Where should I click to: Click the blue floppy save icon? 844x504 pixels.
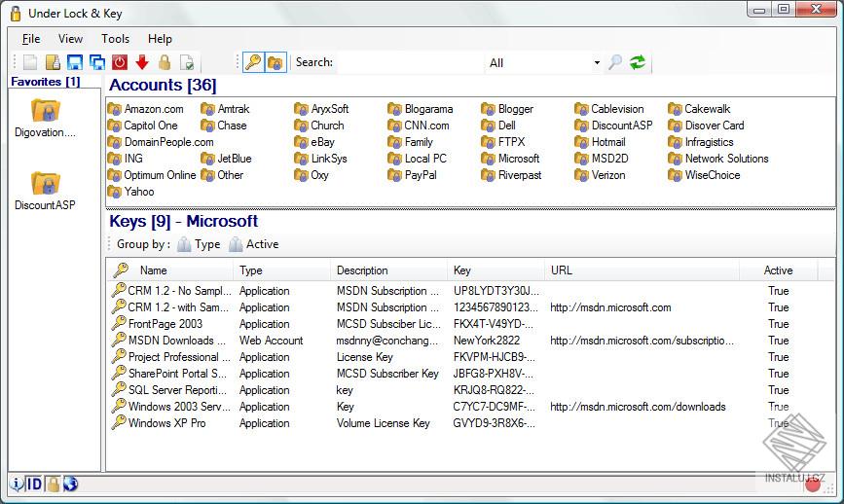click(74, 62)
